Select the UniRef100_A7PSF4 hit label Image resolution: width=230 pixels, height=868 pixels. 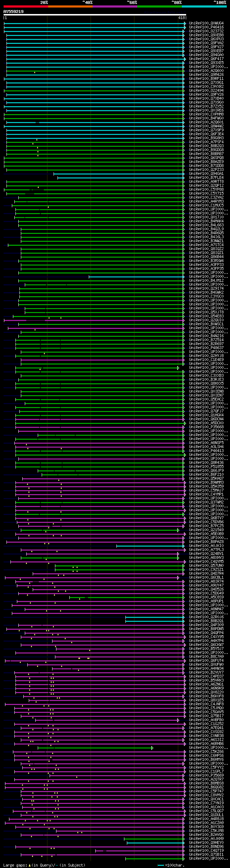coord(206,142)
